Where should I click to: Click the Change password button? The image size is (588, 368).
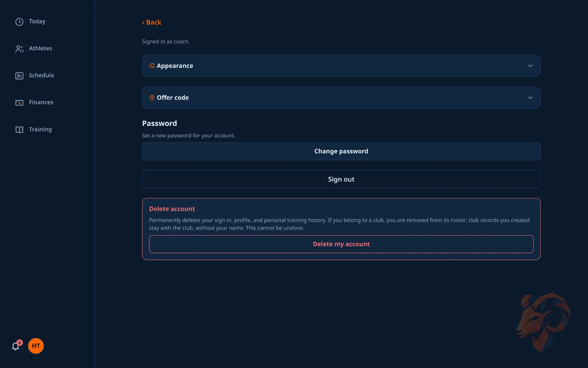tap(341, 151)
